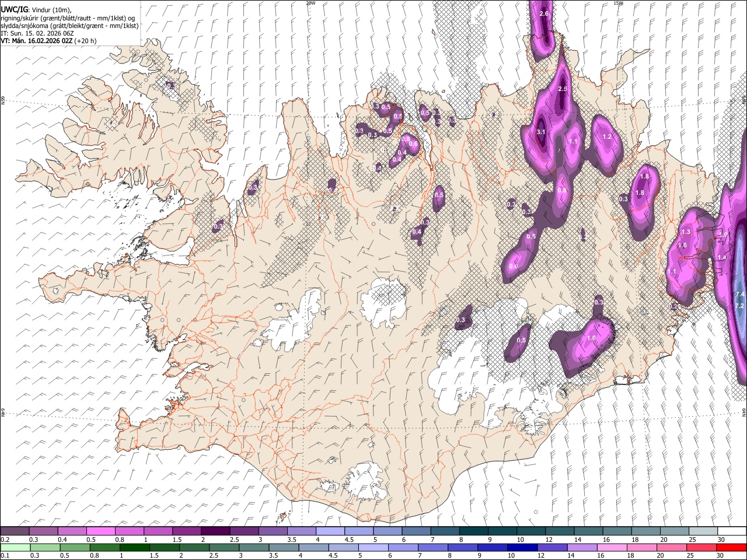747x560 pixels.
Task: Click the valid time 'VT: Mán. 16.02.2026 02Z (+20 h)'
Action: click(x=48, y=41)
